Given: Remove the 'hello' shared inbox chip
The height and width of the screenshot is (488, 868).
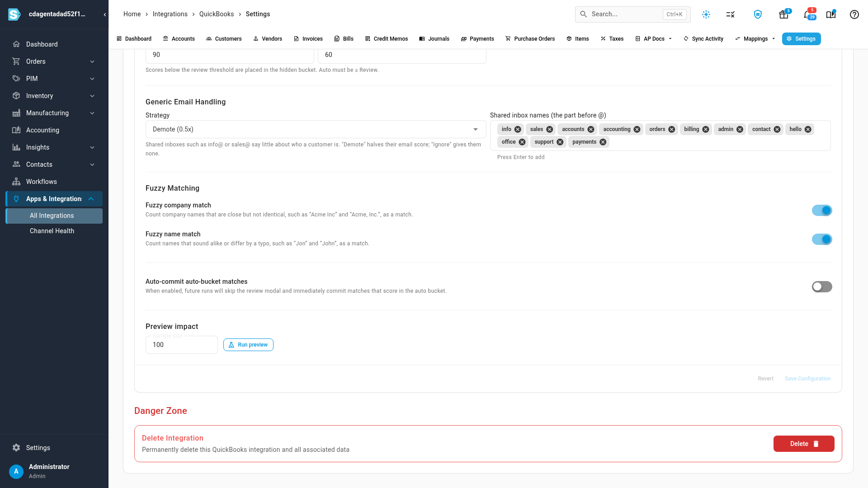Looking at the screenshot, I should point(808,129).
